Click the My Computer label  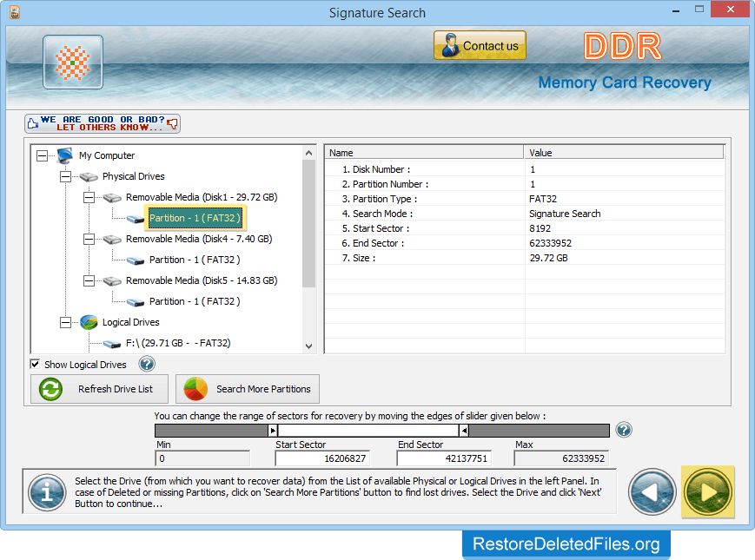(107, 155)
